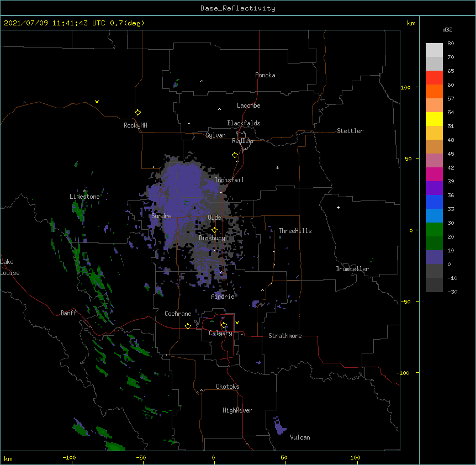Click the Drumheller label
This screenshot has width=476, height=465.
(x=352, y=269)
